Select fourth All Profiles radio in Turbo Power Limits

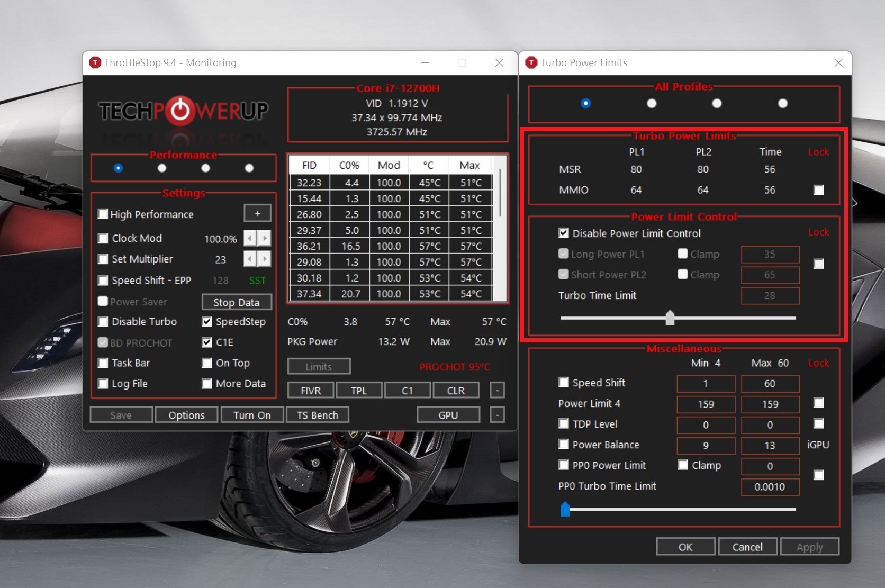click(783, 103)
